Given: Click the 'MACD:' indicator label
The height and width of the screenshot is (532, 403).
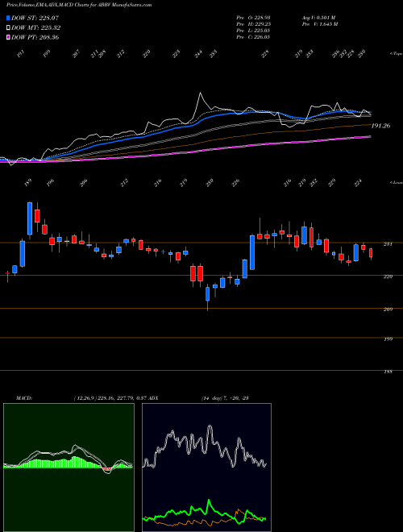Looking at the screenshot, I should point(23,398).
